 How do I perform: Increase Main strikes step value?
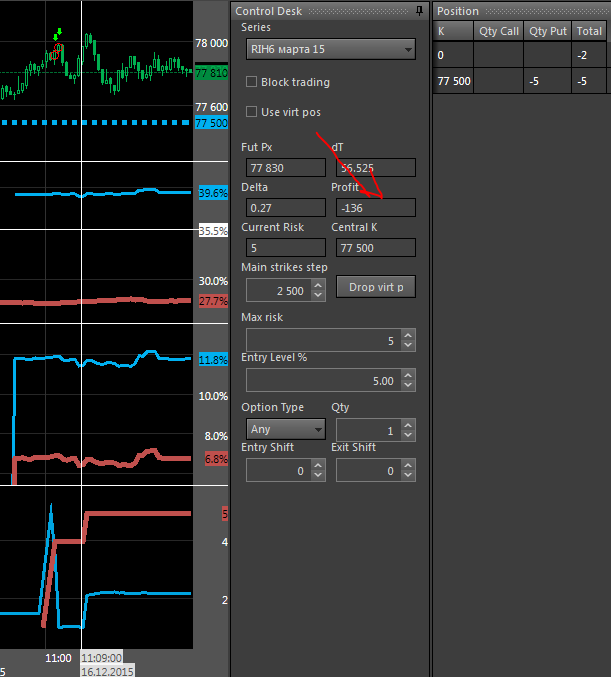[x=318, y=286]
